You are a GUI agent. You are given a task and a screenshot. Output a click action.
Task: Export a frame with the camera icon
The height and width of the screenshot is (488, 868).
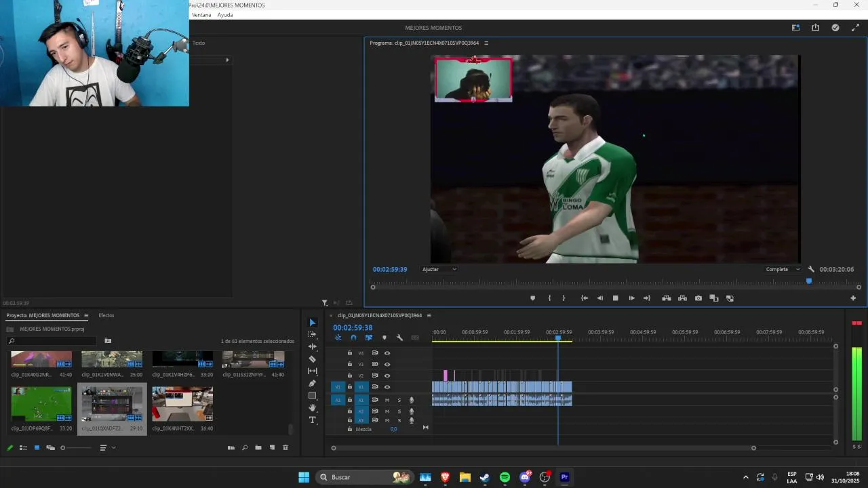pyautogui.click(x=698, y=298)
